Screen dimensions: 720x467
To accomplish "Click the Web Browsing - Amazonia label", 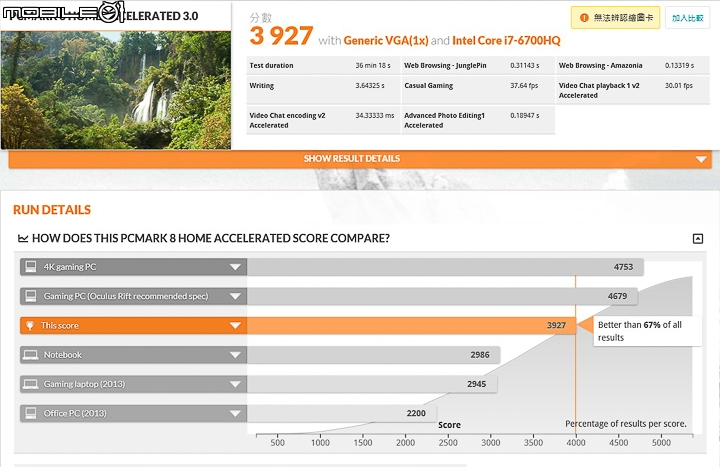I will (x=600, y=66).
